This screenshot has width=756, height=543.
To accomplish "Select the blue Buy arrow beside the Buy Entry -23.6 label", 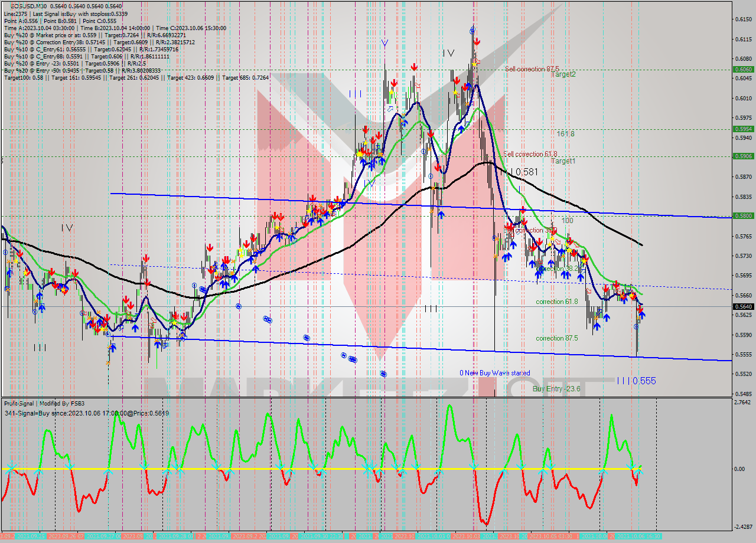I will click(x=642, y=314).
